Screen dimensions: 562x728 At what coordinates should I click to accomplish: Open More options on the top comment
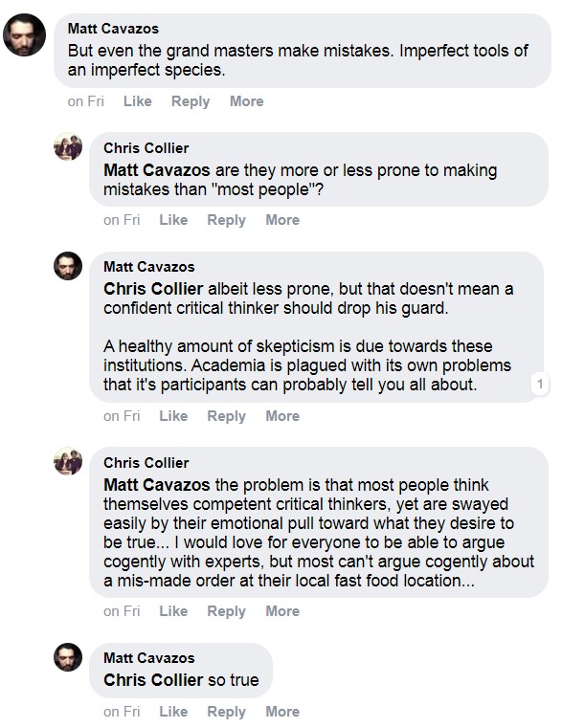point(246,101)
